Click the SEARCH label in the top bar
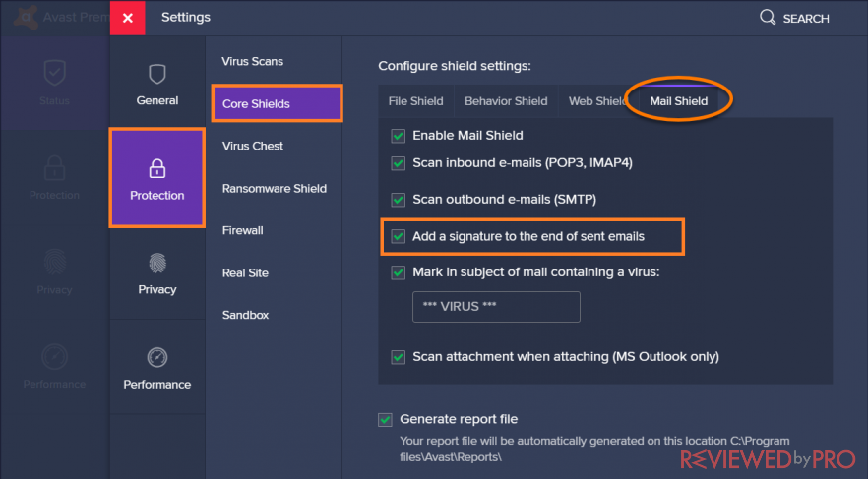The height and width of the screenshot is (479, 868). pos(806,19)
